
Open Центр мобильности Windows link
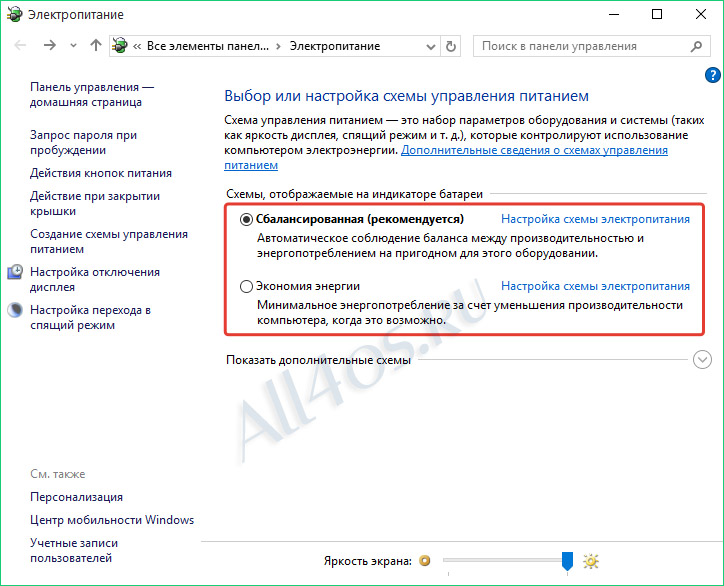click(112, 520)
